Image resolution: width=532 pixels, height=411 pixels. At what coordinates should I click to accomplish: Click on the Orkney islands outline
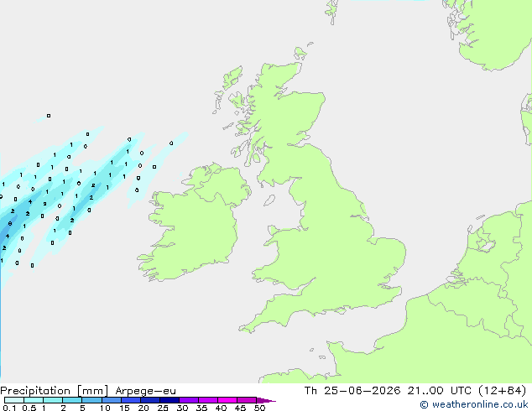click(x=300, y=53)
